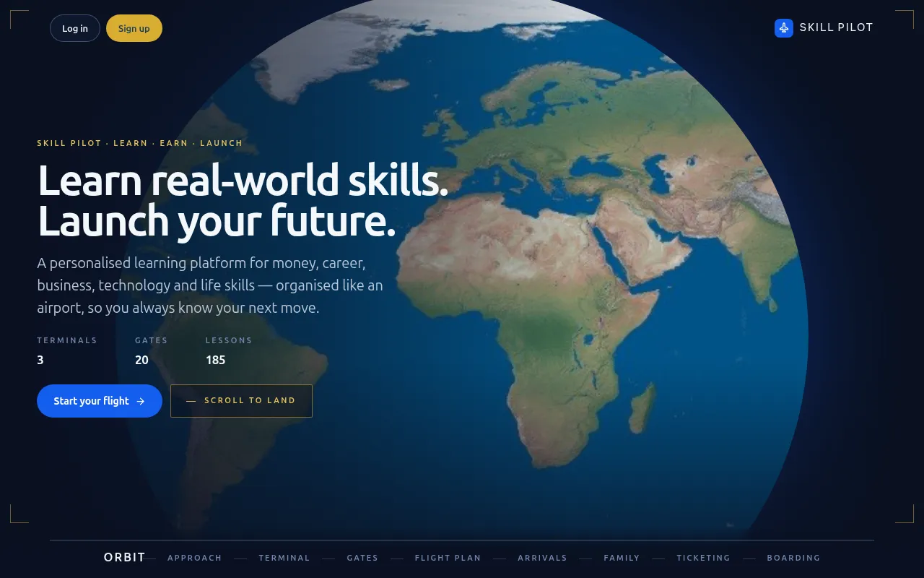Screen dimensions: 924x578
Task: Click the Gates count of 20
Action: (x=141, y=360)
